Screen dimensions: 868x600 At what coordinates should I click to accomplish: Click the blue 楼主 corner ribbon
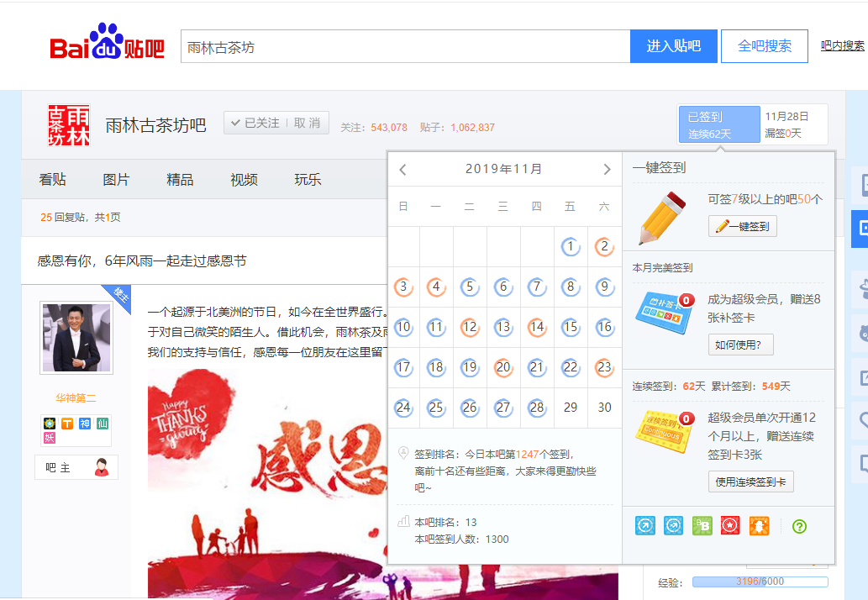tap(119, 296)
